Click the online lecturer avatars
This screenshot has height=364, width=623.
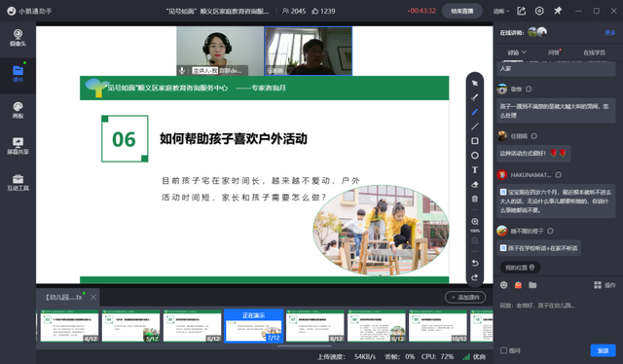point(537,32)
